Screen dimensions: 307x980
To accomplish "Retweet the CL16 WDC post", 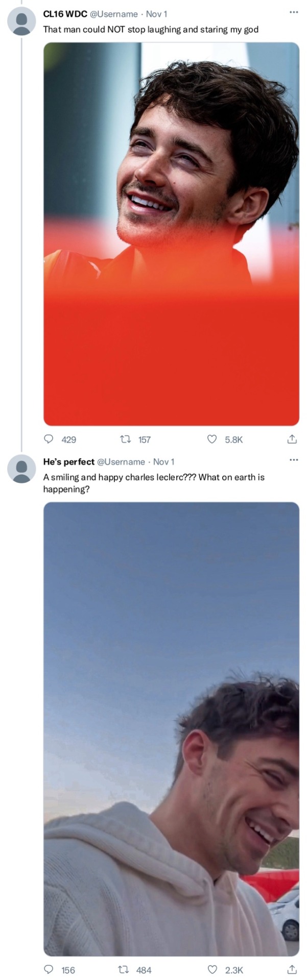I will pos(125,439).
